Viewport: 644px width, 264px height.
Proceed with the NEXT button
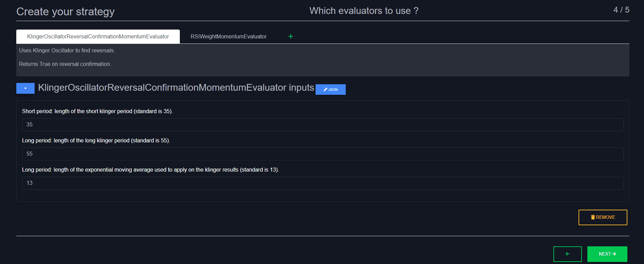pyautogui.click(x=607, y=254)
